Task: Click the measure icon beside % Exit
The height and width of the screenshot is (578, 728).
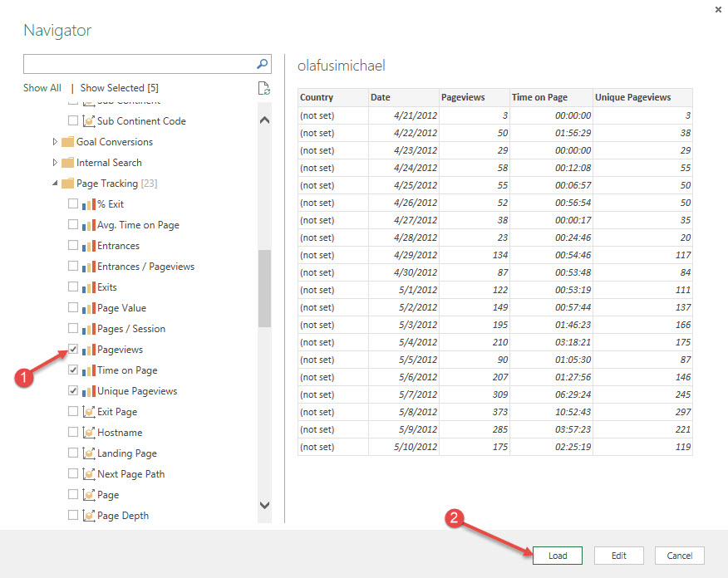Action: pos(88,203)
